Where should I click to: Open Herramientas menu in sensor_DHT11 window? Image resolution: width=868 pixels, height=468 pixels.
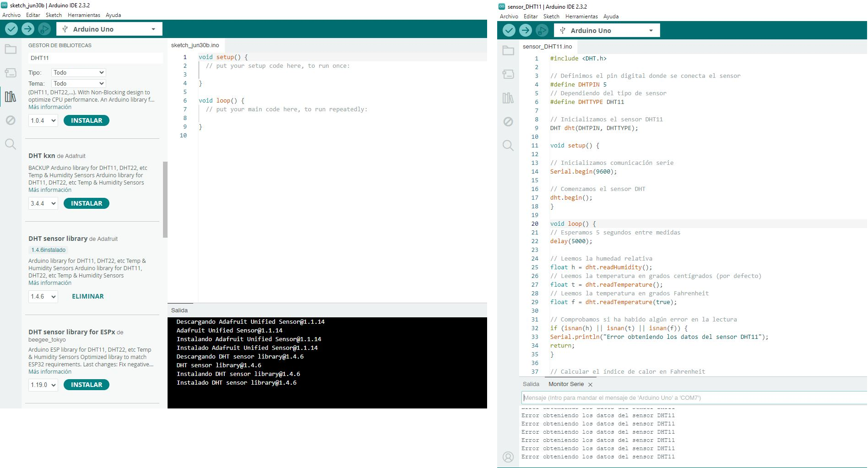[581, 16]
